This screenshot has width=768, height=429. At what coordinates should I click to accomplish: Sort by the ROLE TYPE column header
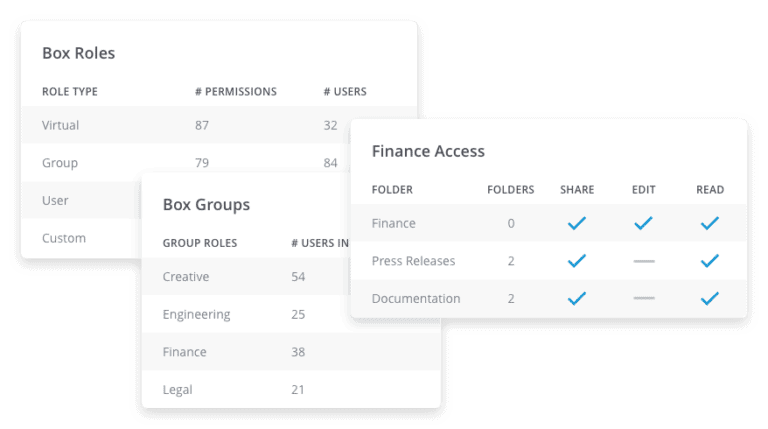click(x=70, y=92)
